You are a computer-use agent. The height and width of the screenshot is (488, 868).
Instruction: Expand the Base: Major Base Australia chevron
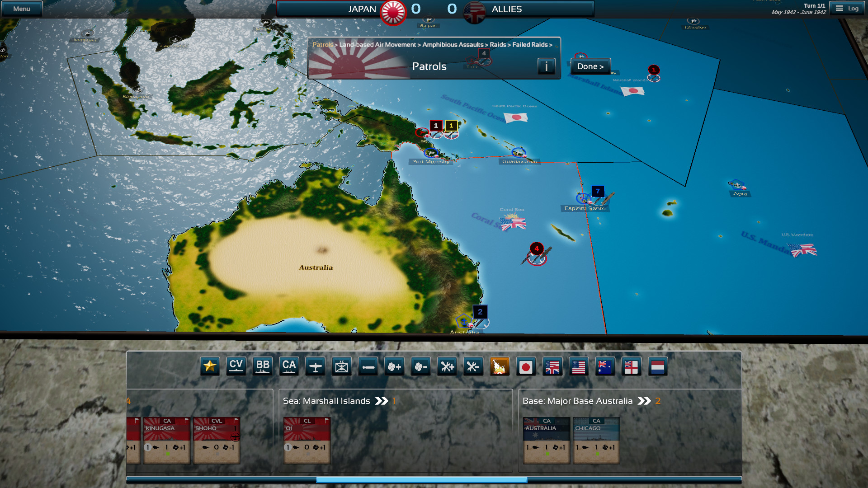[x=646, y=401]
